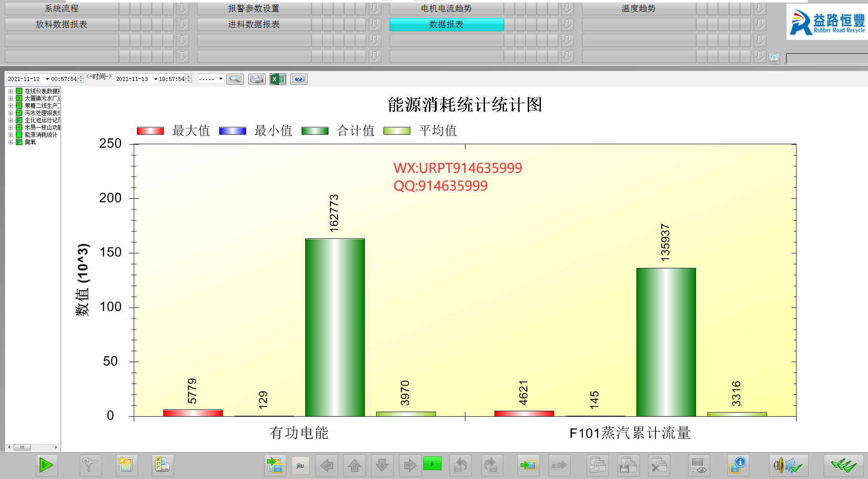Open the dotted interval combo box
This screenshot has height=479, width=868.
(x=221, y=79)
